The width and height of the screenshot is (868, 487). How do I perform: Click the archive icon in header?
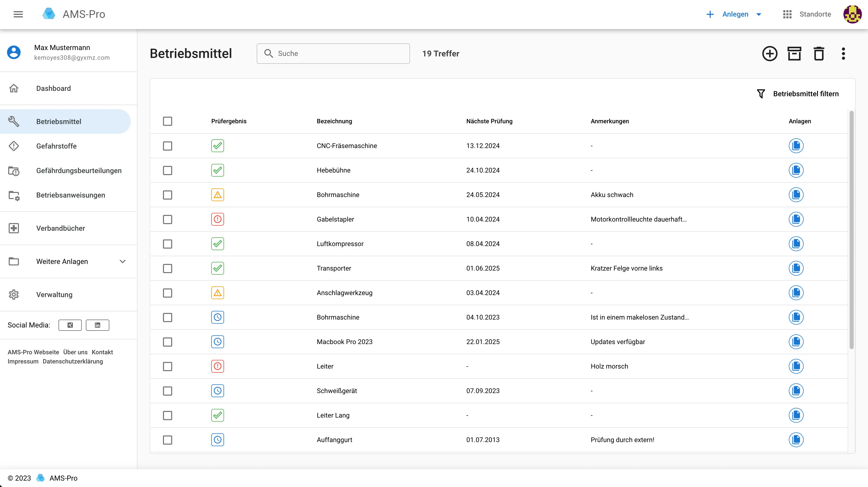pos(794,54)
